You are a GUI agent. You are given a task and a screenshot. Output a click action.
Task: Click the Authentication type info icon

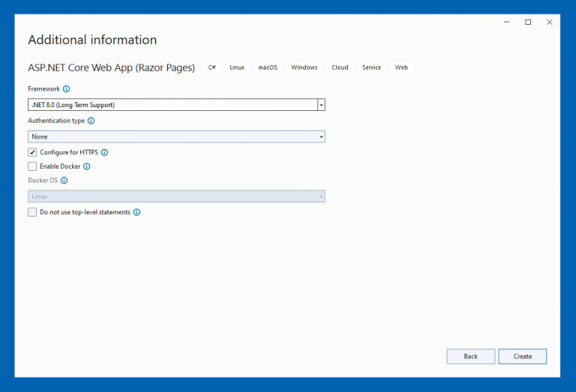click(x=91, y=120)
